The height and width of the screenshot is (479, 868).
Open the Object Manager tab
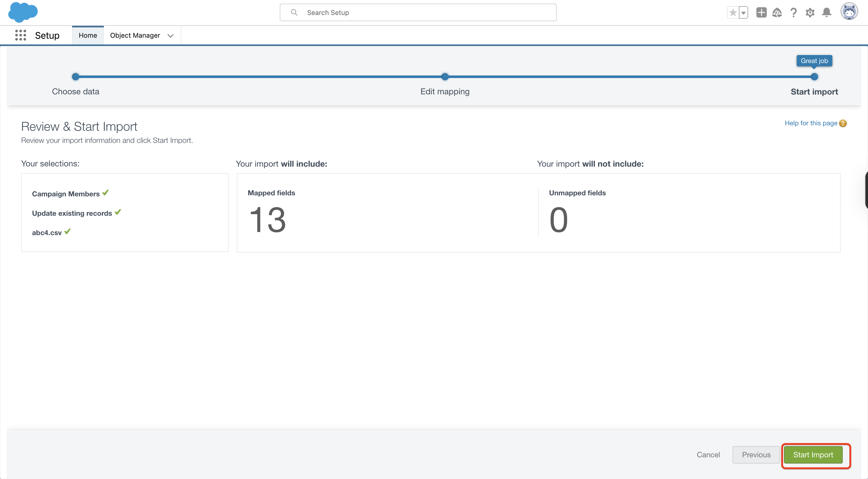pos(135,35)
